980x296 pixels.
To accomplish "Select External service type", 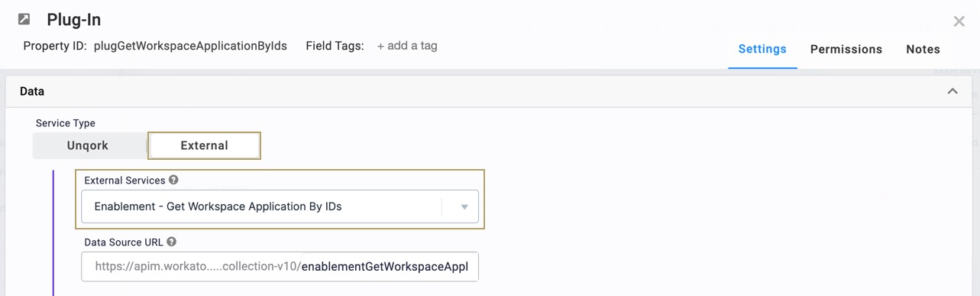I will [204, 145].
